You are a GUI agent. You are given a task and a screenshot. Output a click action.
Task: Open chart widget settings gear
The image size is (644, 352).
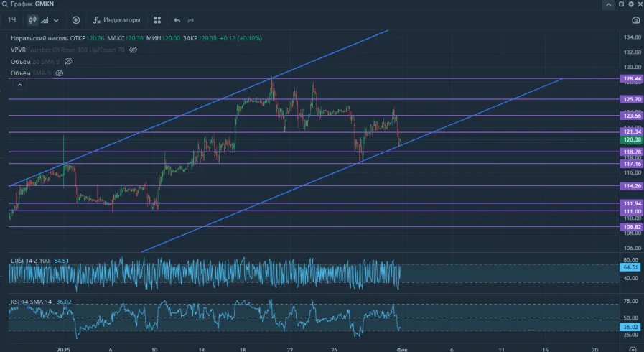tap(631, 4)
